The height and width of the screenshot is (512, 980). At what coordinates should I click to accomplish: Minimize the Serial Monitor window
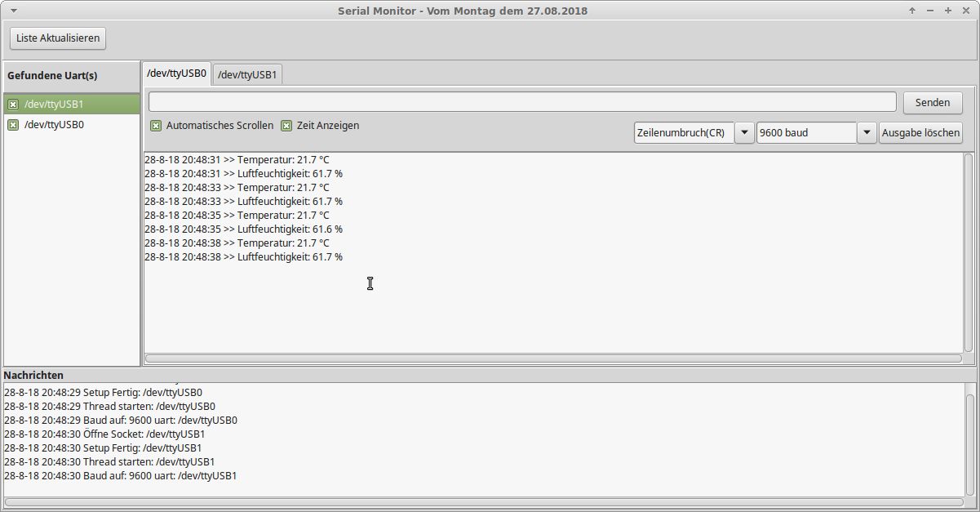pos(930,11)
